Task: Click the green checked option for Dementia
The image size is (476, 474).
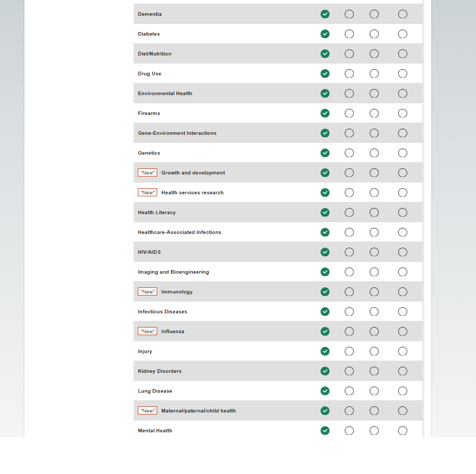Action: (x=325, y=14)
